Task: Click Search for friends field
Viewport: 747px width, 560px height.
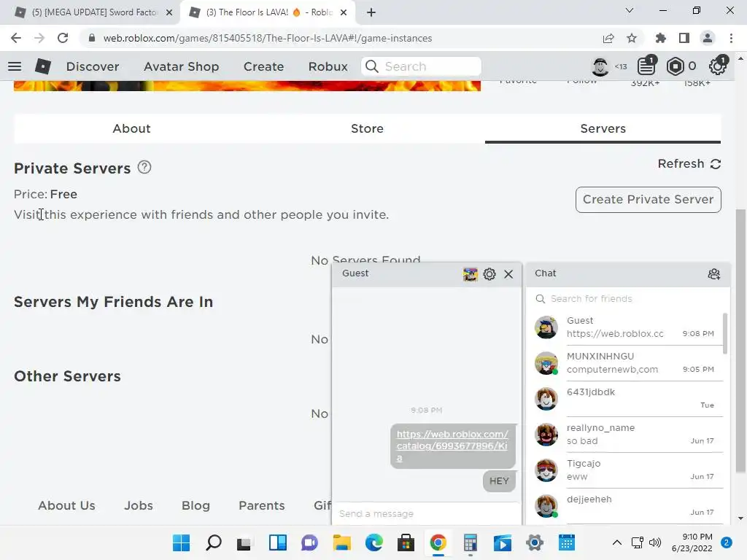Action: (627, 298)
